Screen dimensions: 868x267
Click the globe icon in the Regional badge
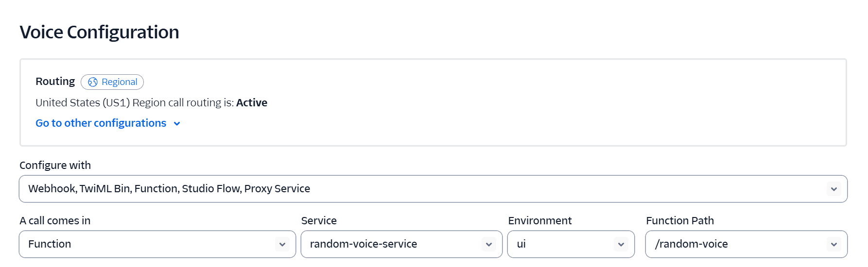pyautogui.click(x=93, y=82)
